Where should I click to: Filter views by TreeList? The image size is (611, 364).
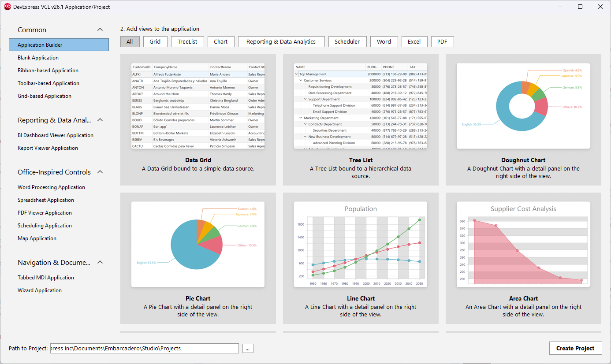187,41
